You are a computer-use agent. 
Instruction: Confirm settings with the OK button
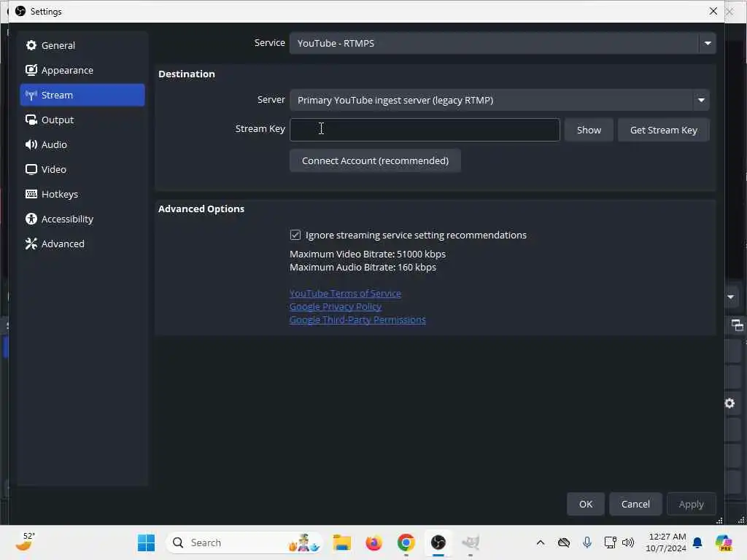point(586,504)
